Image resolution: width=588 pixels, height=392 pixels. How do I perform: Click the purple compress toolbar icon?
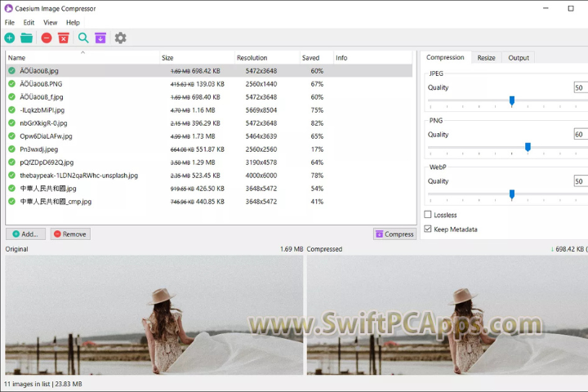point(100,38)
